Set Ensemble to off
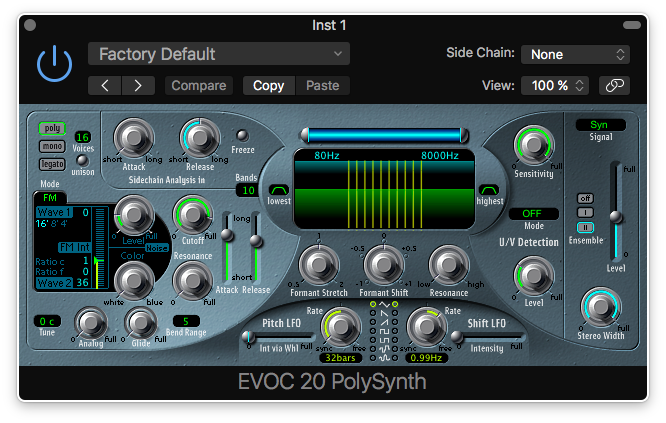 coord(585,198)
